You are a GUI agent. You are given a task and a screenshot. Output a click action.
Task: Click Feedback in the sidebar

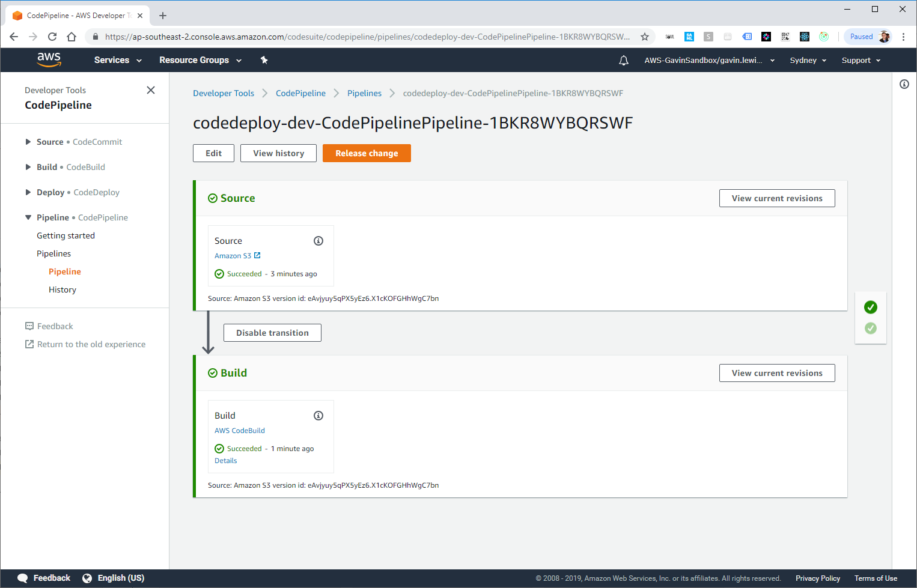coord(49,326)
